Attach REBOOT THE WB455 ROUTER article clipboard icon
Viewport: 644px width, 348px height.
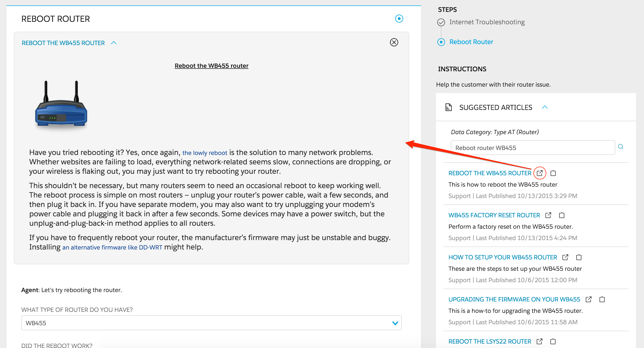553,173
